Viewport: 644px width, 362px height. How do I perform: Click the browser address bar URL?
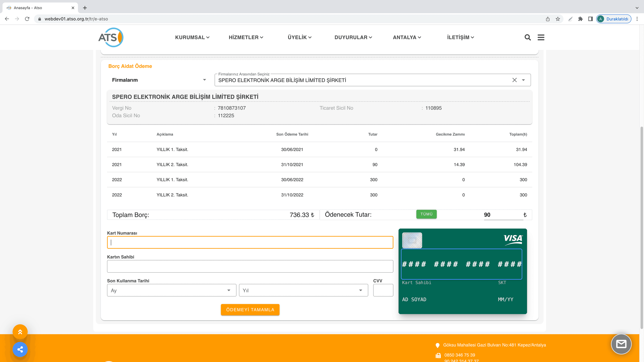point(76,19)
